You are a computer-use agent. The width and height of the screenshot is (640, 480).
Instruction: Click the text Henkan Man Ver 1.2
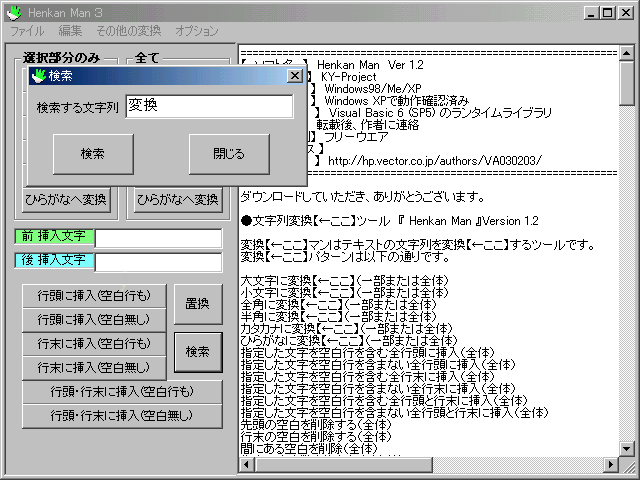pos(370,65)
